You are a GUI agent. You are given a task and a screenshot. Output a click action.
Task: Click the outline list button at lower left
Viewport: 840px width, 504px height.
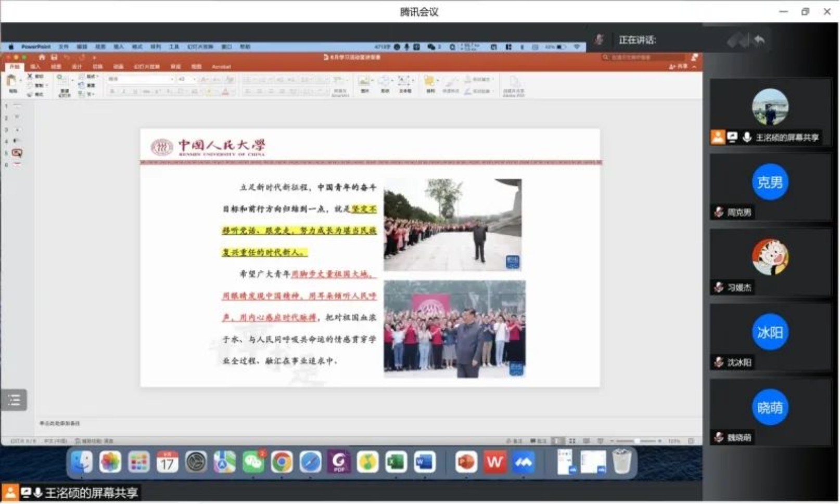point(14,400)
